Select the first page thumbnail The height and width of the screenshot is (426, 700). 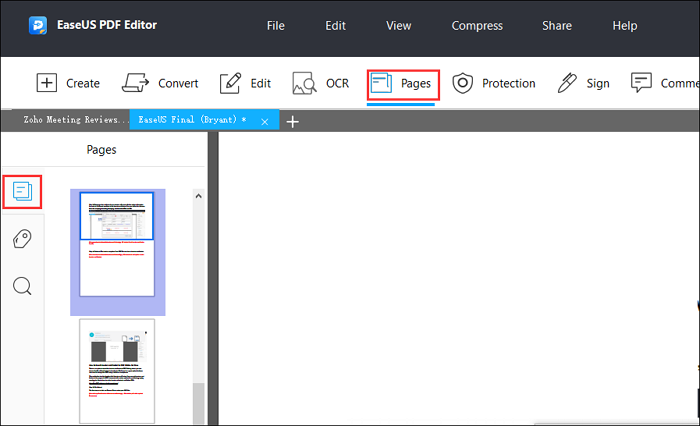[x=117, y=244]
